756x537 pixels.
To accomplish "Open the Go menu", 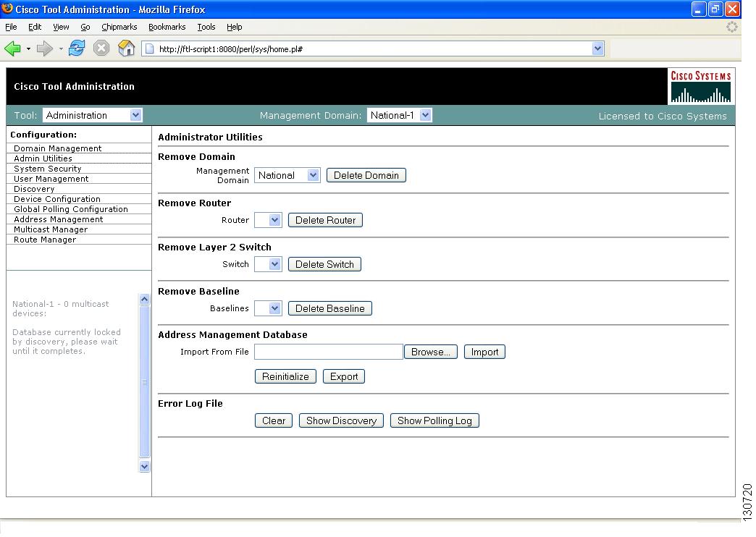I will coord(85,27).
